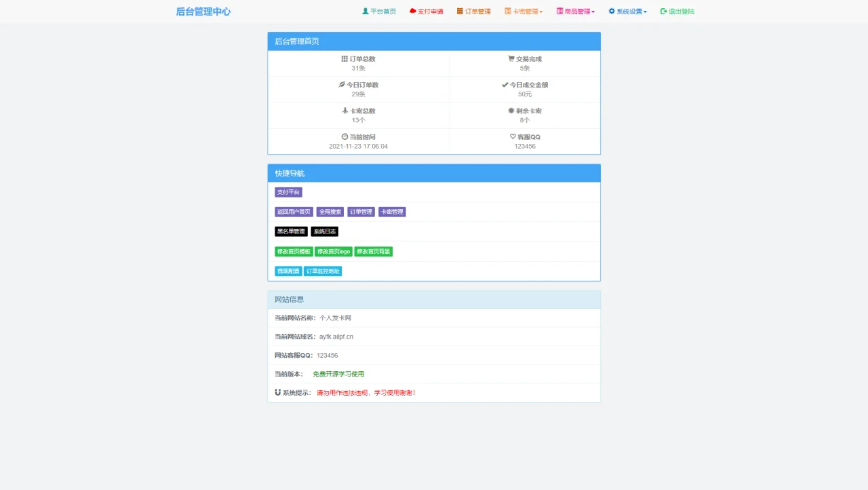Click the 修改首页logo green button
The image size is (868, 490).
(x=332, y=251)
